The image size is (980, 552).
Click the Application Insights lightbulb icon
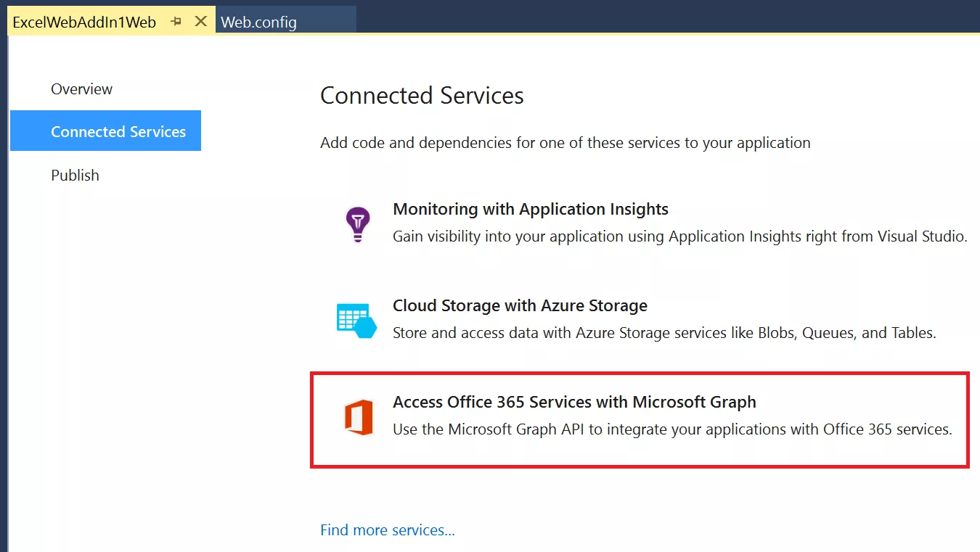pos(357,223)
